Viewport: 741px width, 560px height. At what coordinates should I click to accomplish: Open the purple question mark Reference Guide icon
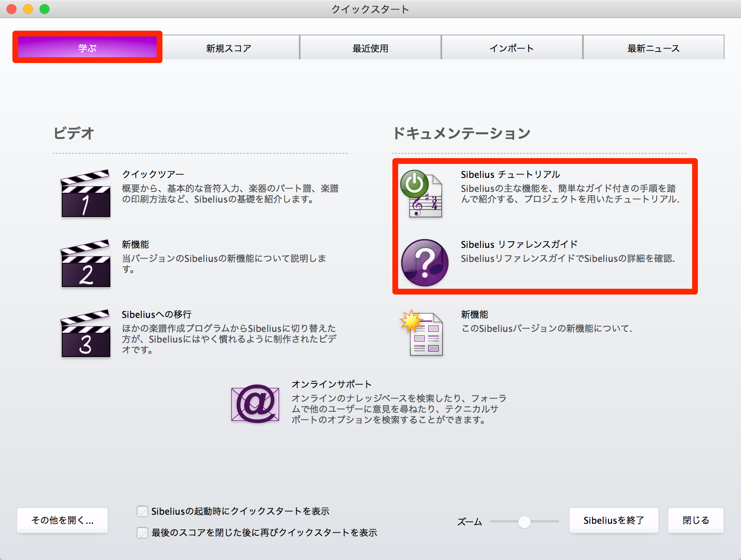(425, 263)
